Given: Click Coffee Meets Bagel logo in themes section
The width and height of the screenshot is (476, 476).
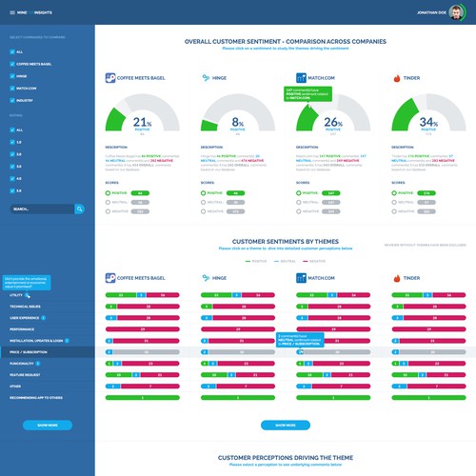Looking at the screenshot, I should point(110,278).
